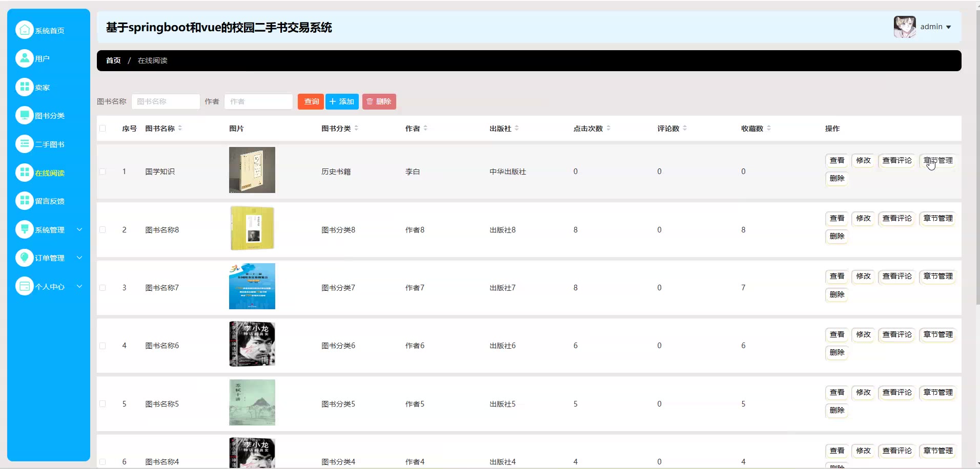
Task: Click 历史书籍 category cell
Action: pos(336,172)
